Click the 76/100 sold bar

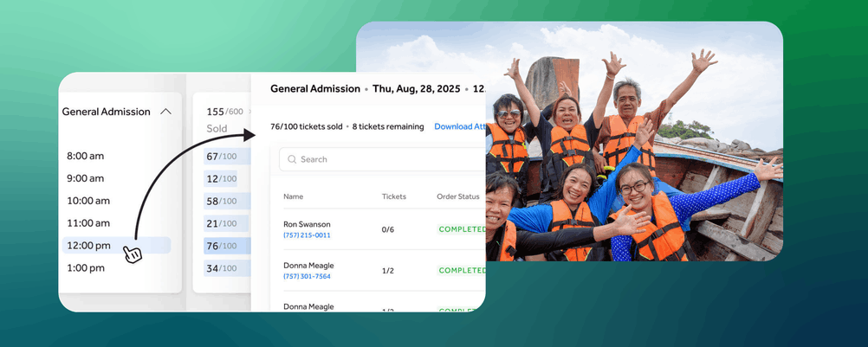pos(227,246)
